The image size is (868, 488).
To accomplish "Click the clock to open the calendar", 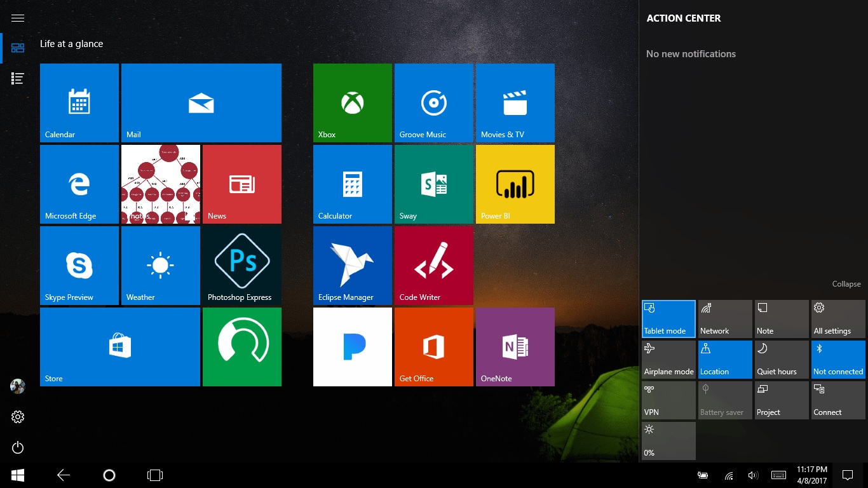I will pyautogui.click(x=811, y=475).
